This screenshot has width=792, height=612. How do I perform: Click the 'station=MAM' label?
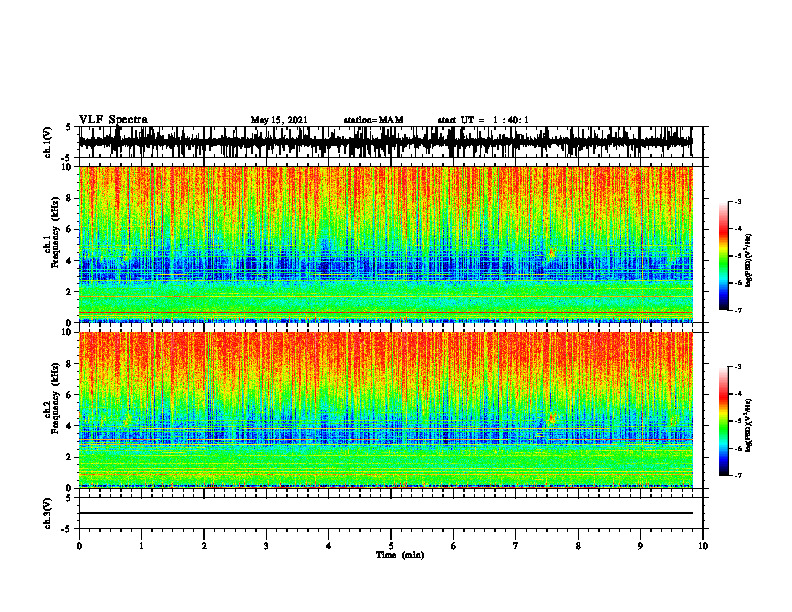(373, 120)
